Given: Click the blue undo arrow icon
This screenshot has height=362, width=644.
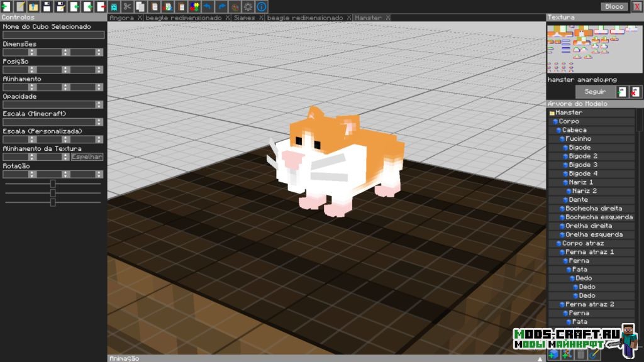Looking at the screenshot, I should click(208, 7).
